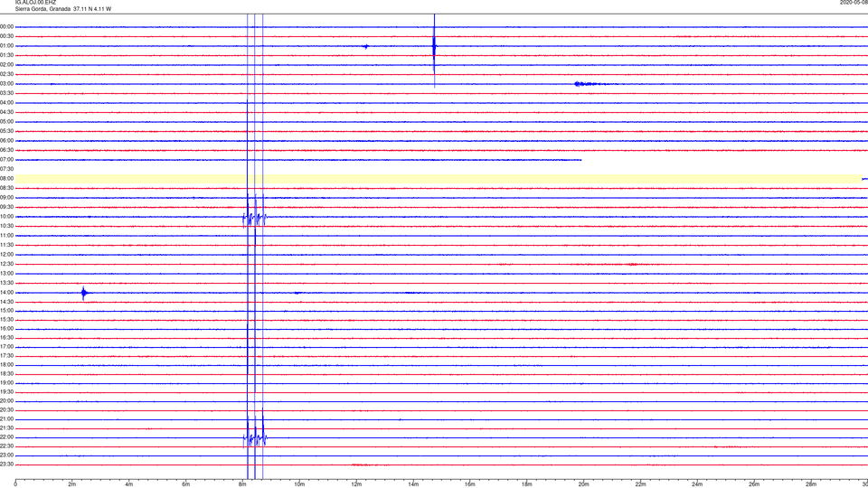The height and width of the screenshot is (488, 868).
Task: Select the 01:30 trace time label
Action: point(6,55)
